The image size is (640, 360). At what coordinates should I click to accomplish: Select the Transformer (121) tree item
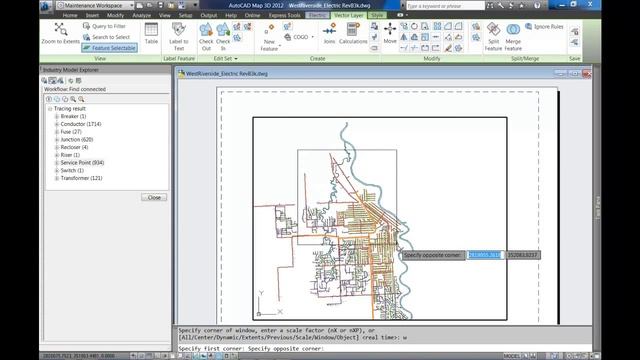tap(81, 178)
